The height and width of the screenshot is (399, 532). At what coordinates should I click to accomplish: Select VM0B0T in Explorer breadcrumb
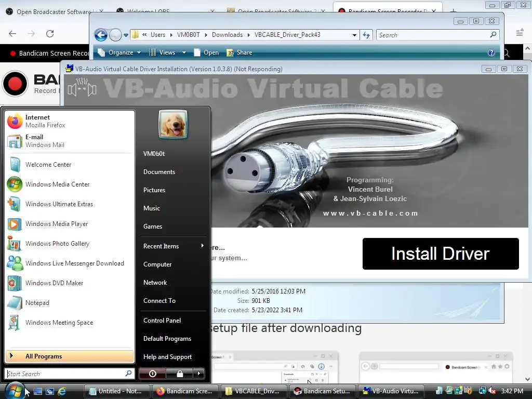point(188,35)
